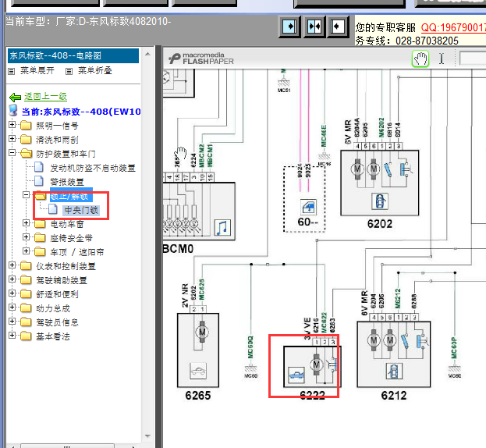Select the 车顶 / 遮阳帘 folder label
Viewport: 486px width, 448px height.
pos(77,252)
